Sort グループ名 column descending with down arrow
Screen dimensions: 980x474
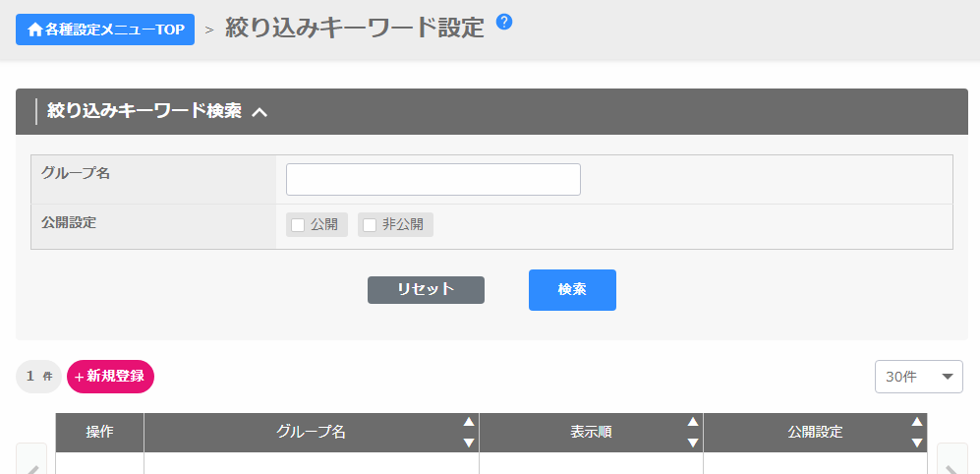pos(469,443)
